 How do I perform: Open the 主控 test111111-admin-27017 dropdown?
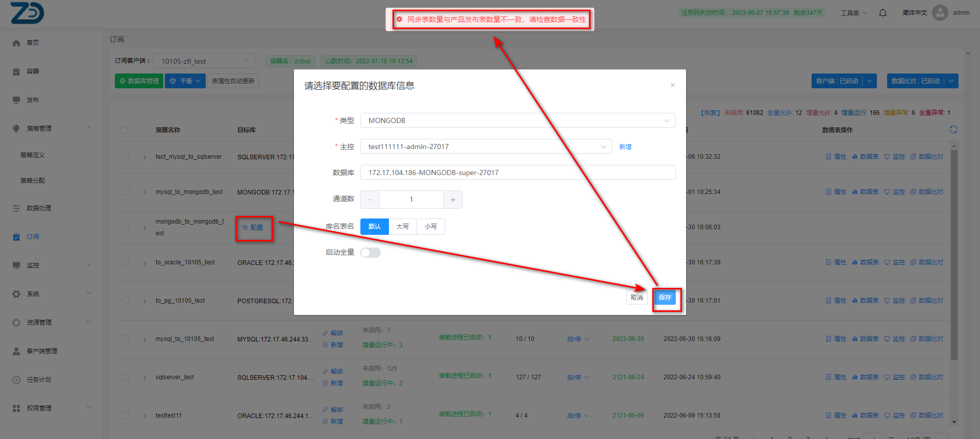[x=486, y=147]
